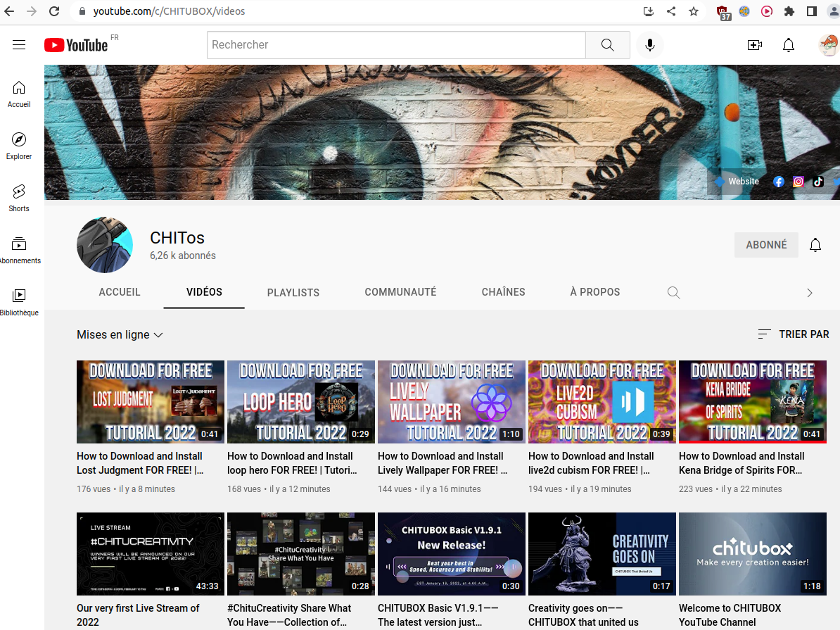Open the loop hero video title
840x630 pixels.
click(292, 462)
